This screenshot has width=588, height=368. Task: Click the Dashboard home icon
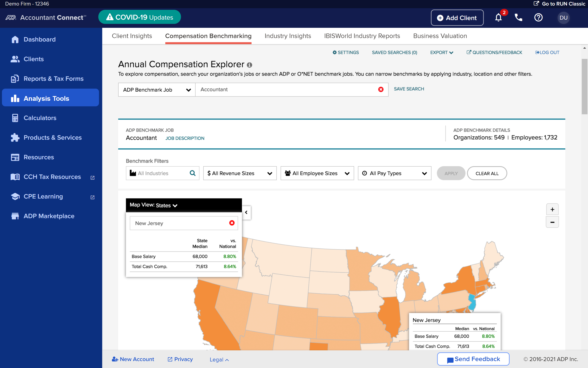point(15,39)
